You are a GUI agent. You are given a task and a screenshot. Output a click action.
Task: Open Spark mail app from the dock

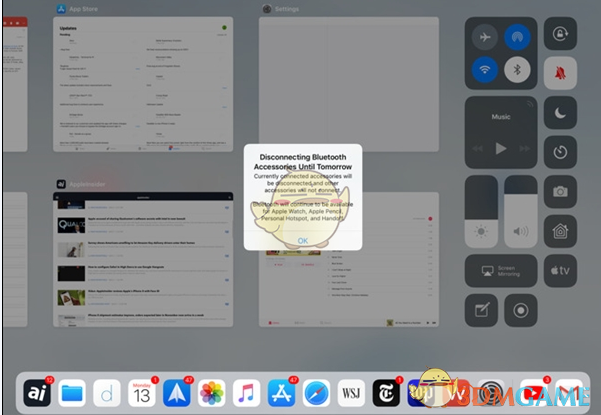[x=177, y=393]
